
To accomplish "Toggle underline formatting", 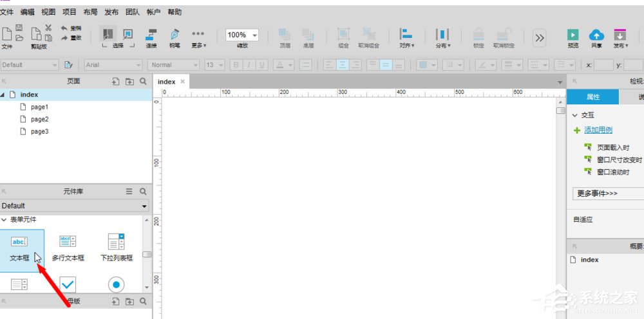I will [261, 65].
